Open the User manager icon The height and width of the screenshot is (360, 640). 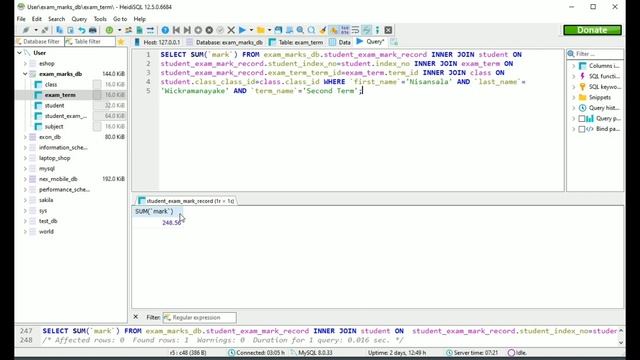click(x=129, y=30)
